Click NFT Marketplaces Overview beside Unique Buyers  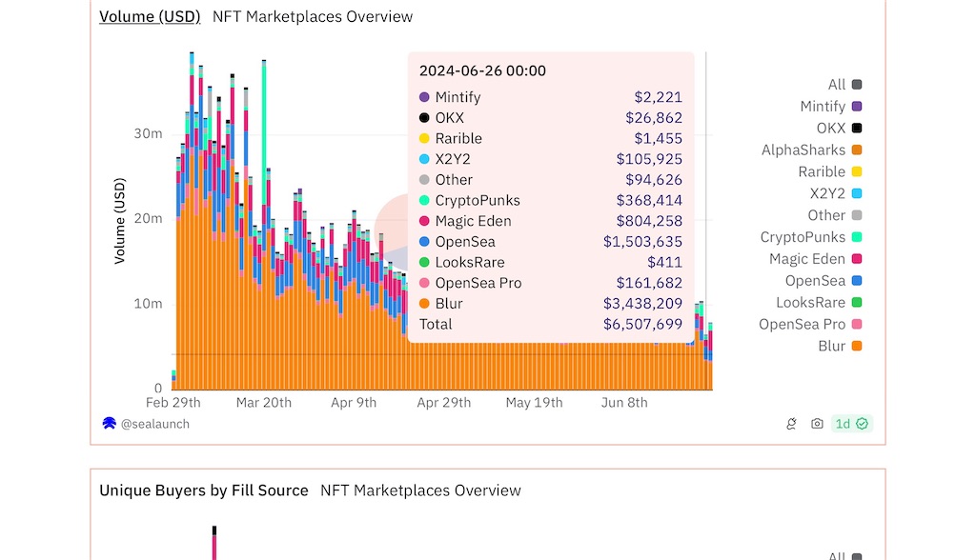420,490
